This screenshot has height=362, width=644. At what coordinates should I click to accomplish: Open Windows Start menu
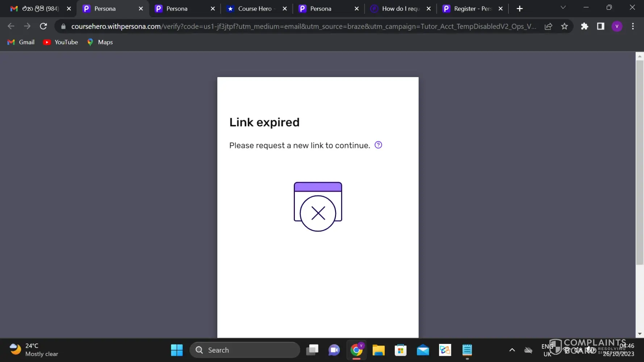(177, 350)
